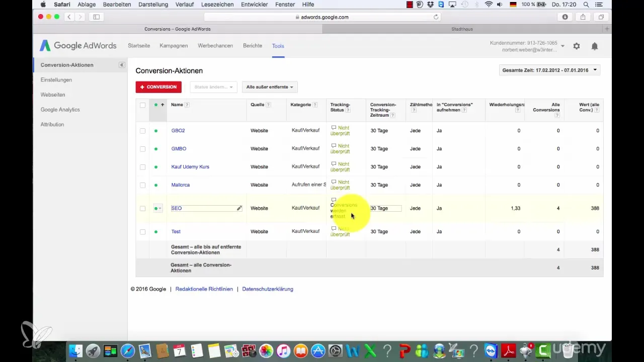Screen dimensions: 644x362
Task: Show all tabs with the Safari tabs icon
Action: click(x=601, y=17)
